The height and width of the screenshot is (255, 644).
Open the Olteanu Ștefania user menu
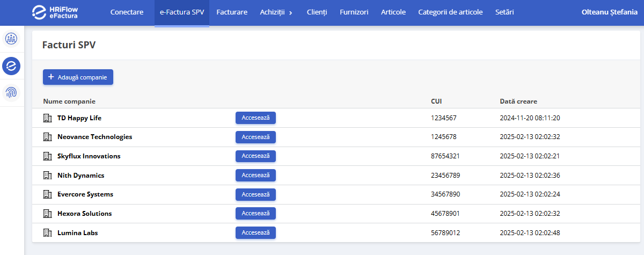[x=609, y=12]
